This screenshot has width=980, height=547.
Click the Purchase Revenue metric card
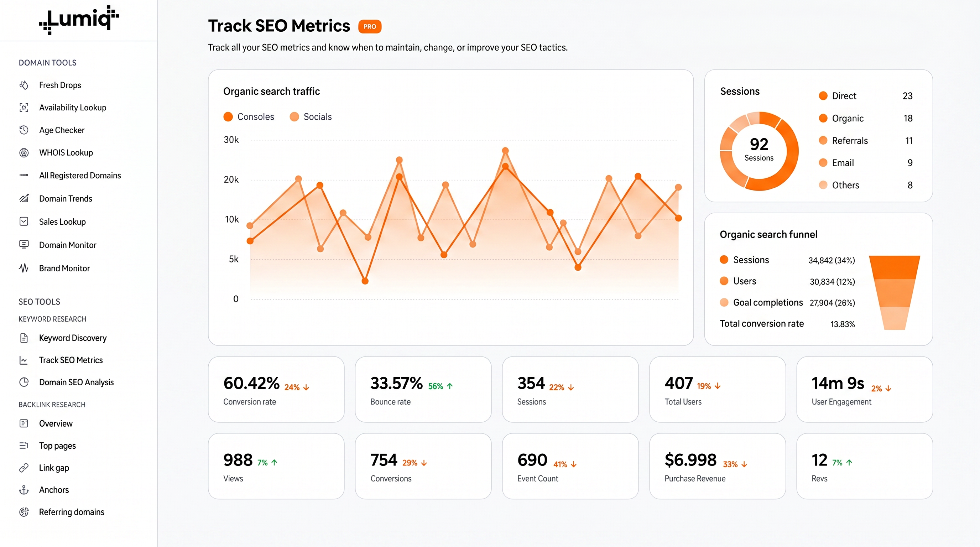point(718,466)
